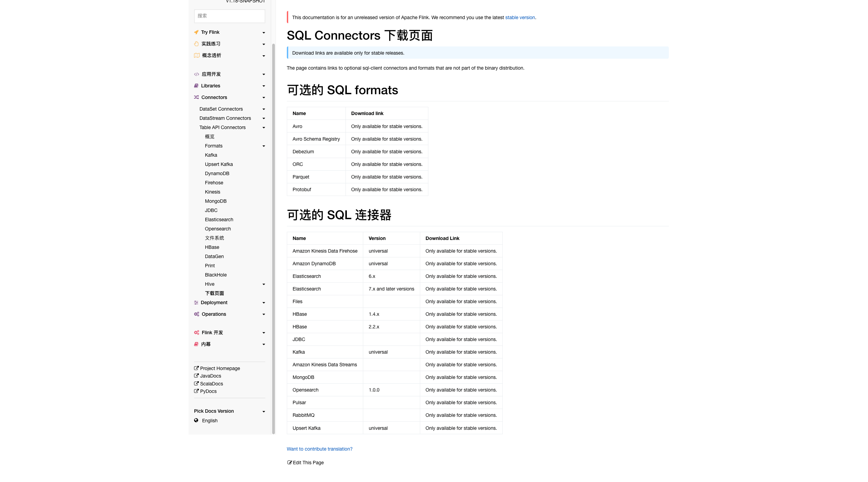The image size is (868, 482).
Task: Click the Try Flink rocket icon
Action: click(x=196, y=32)
